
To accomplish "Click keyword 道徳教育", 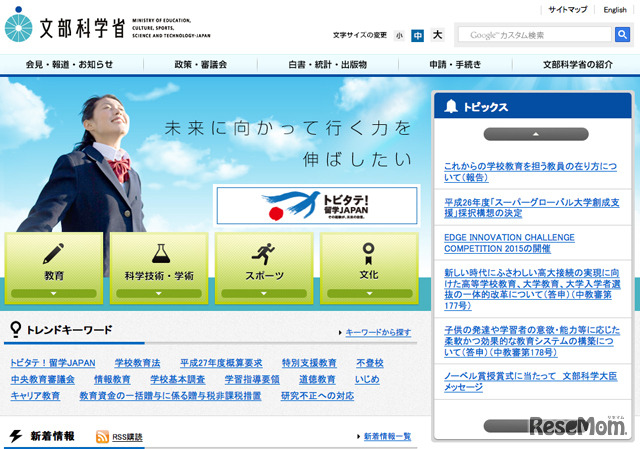I will click(317, 379).
